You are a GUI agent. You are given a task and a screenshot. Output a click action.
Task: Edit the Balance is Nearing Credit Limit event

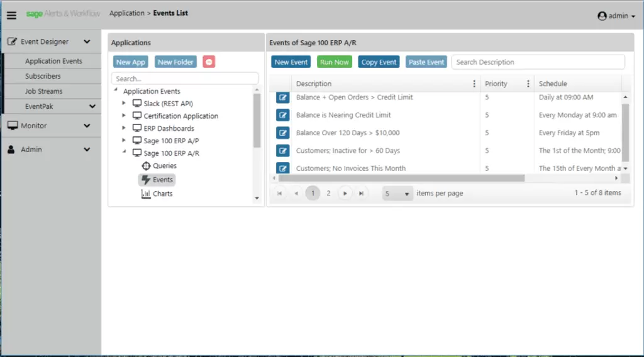click(282, 115)
